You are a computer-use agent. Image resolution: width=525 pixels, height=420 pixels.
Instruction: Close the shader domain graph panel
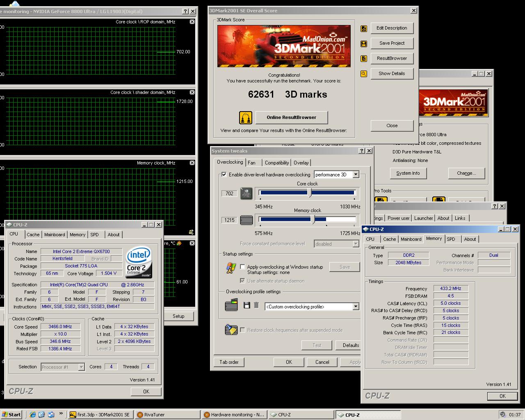(x=192, y=92)
